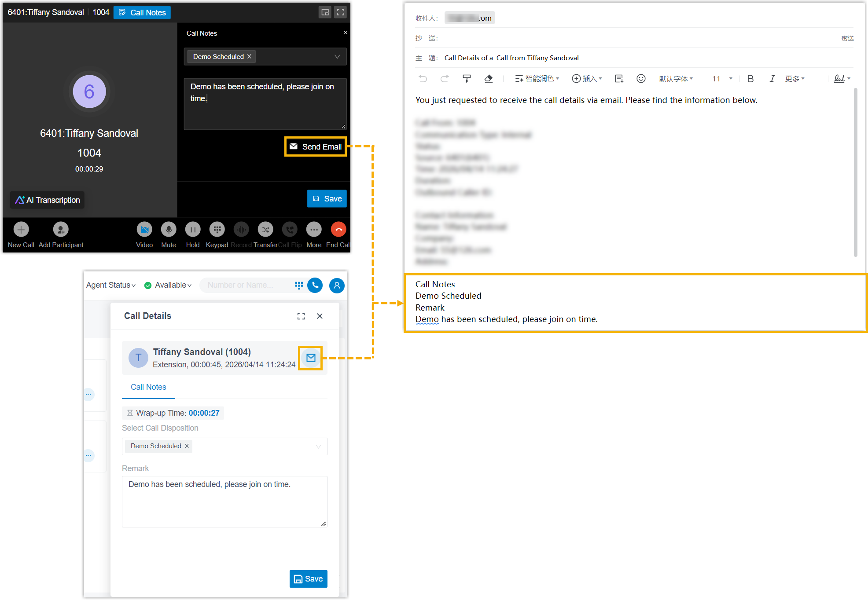End the call with red button

pos(338,230)
